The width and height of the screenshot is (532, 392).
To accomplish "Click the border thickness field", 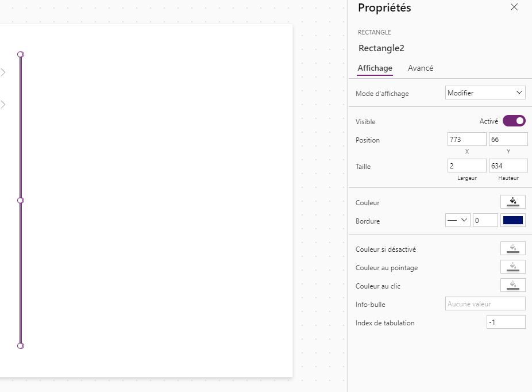I will pos(485,220).
